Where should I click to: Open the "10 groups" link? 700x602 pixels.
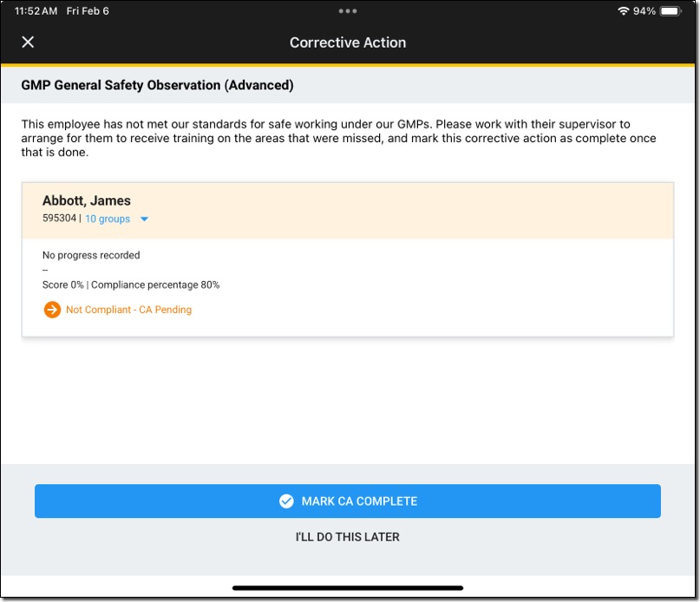point(108,219)
